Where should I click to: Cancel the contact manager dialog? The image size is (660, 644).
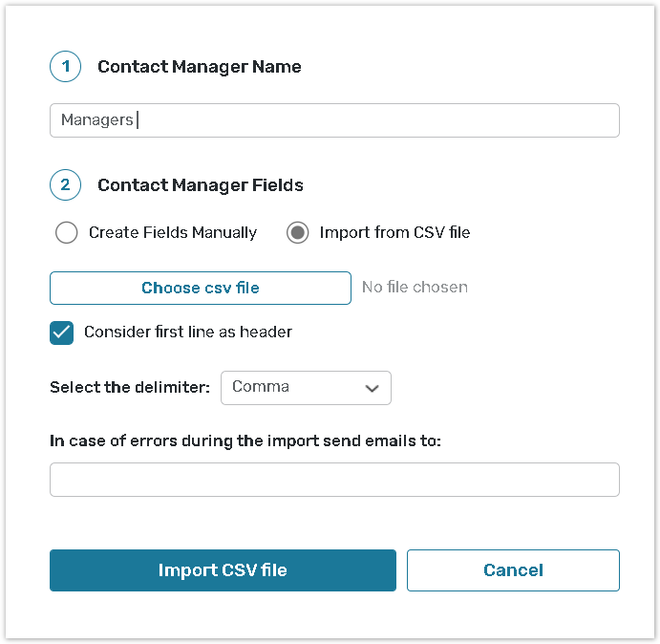click(x=513, y=570)
